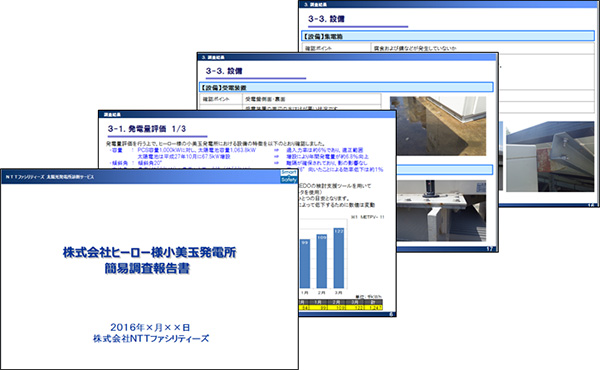Click the 【設備】集電箱 section bar
The image size is (600, 370).
(448, 36)
